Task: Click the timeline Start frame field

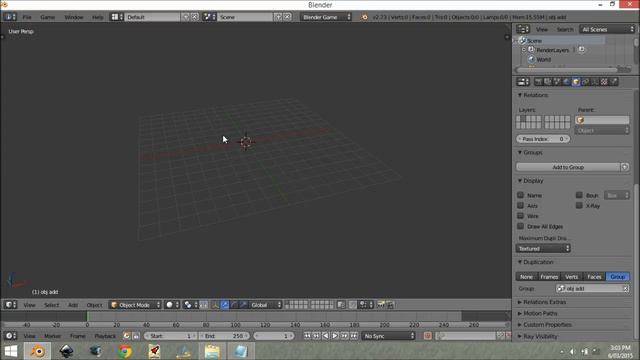Action: tap(170, 336)
